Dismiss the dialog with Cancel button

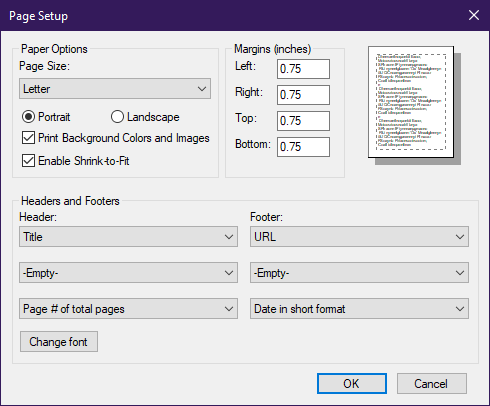coord(431,384)
